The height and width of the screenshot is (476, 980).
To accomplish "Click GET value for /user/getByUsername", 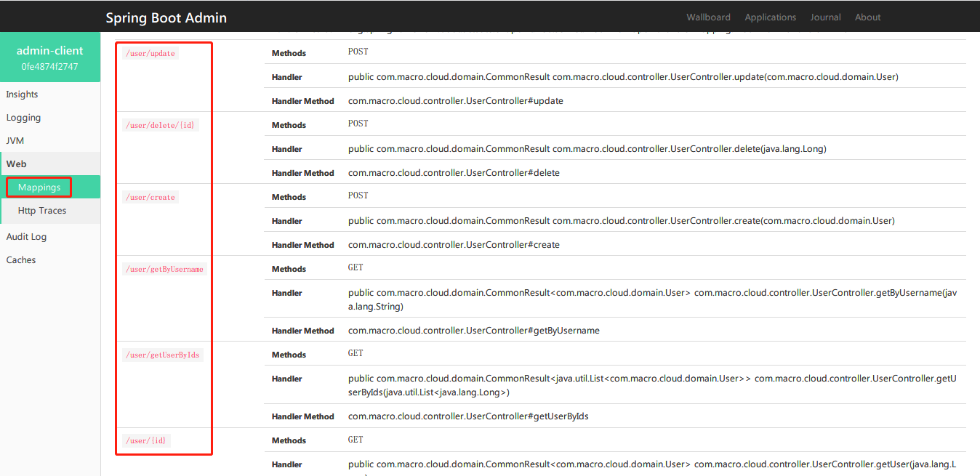I will tap(356, 268).
